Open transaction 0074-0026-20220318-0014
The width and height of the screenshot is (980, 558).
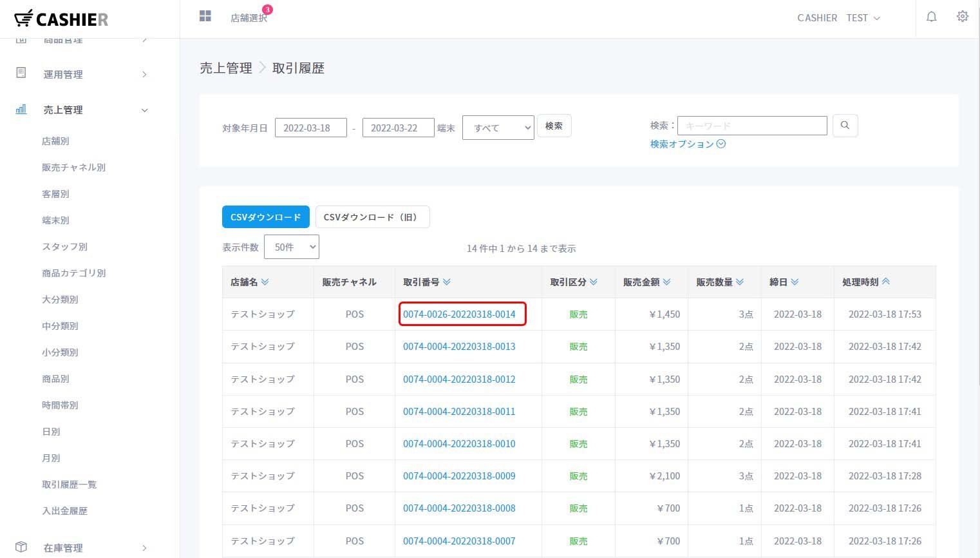click(x=459, y=314)
